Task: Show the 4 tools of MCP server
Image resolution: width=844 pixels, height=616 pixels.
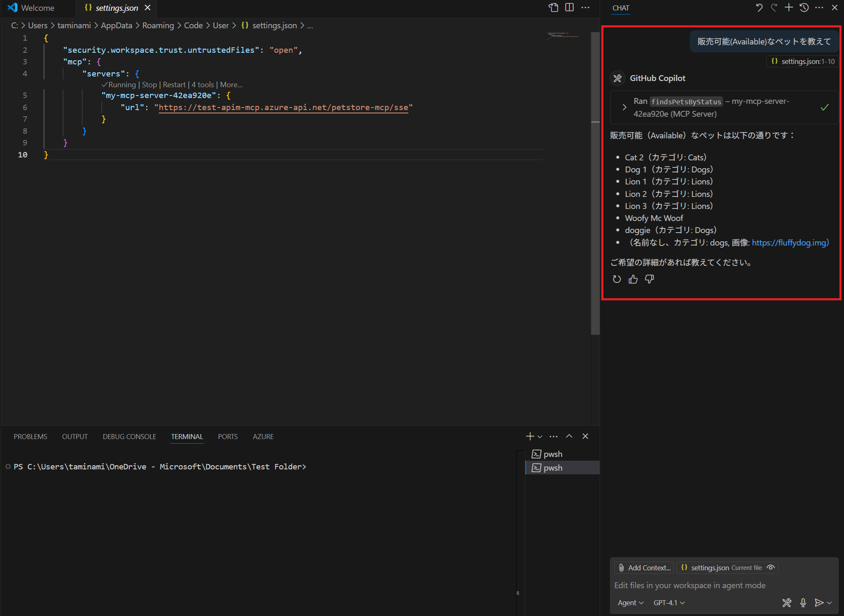Action: click(x=203, y=85)
